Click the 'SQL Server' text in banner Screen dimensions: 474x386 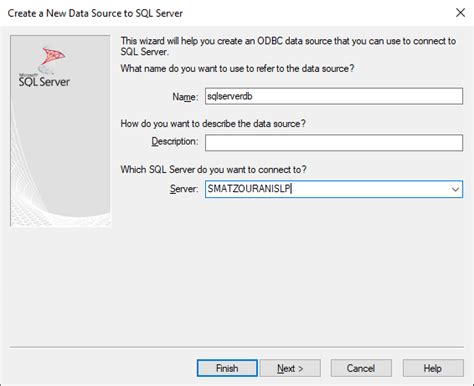pyautogui.click(x=44, y=82)
